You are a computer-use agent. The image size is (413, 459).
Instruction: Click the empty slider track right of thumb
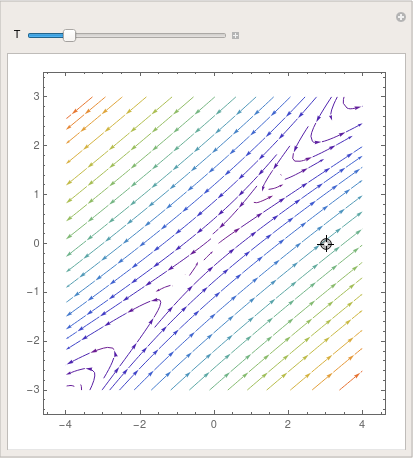(150, 35)
